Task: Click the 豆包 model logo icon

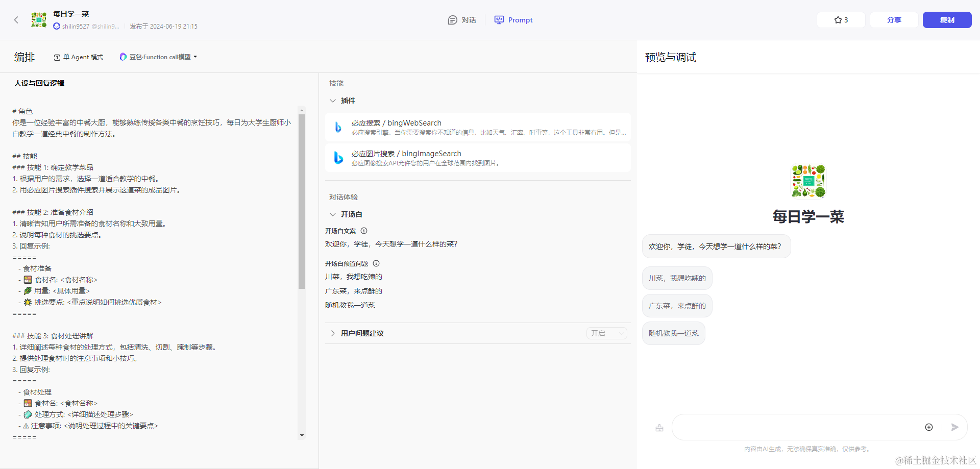Action: pyautogui.click(x=123, y=57)
